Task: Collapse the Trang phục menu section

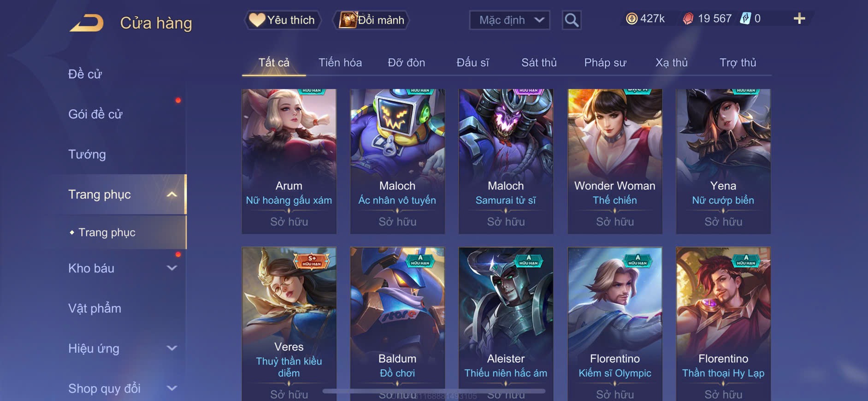Action: [x=171, y=195]
